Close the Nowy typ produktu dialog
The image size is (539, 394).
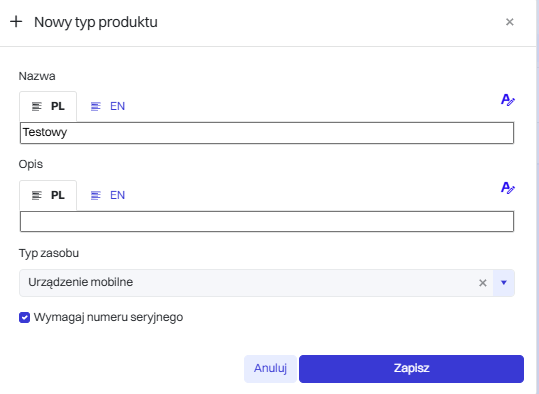pyautogui.click(x=509, y=22)
